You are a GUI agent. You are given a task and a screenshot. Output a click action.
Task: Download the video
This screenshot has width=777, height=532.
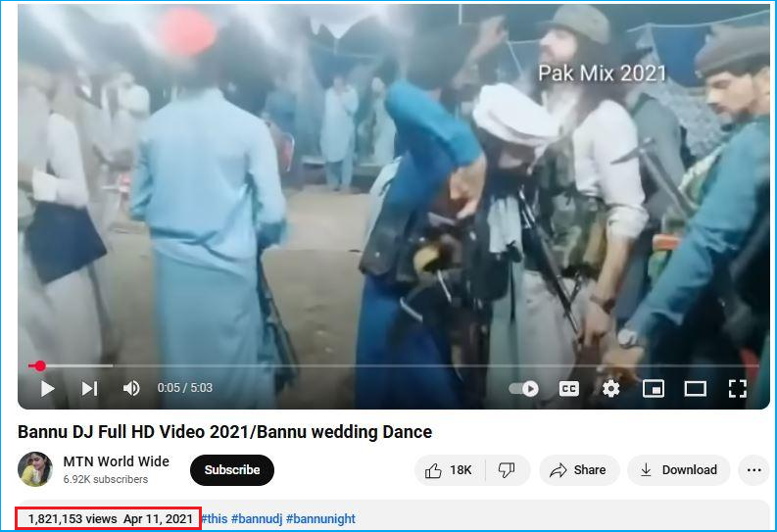coord(678,470)
